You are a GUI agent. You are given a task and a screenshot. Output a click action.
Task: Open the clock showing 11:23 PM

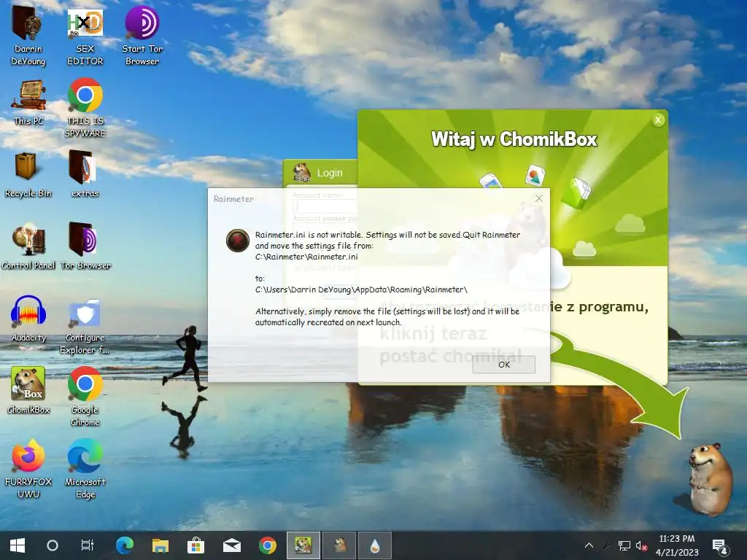pos(677,545)
